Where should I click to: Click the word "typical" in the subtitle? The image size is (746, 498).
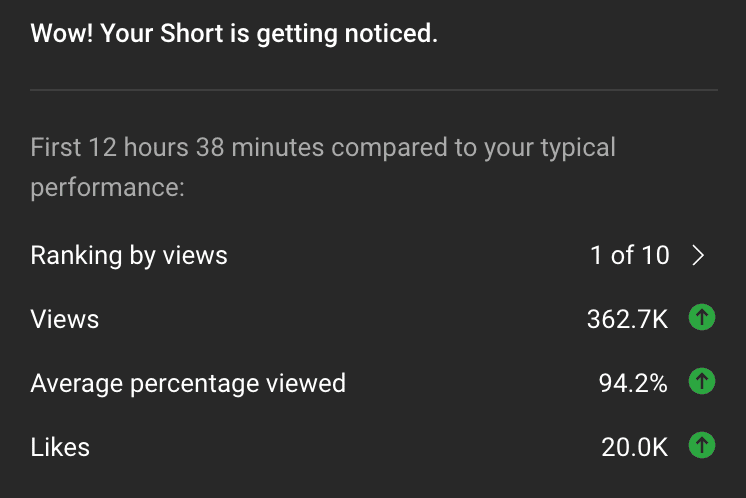pos(579,148)
